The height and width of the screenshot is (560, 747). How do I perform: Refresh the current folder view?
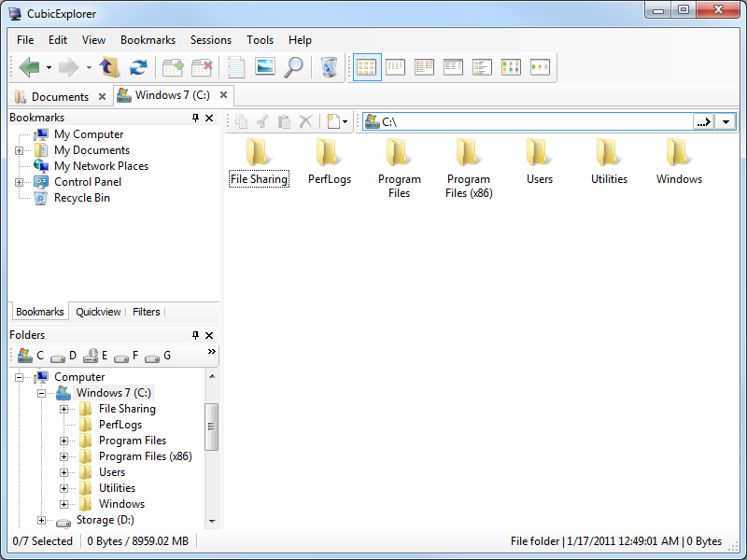(138, 67)
